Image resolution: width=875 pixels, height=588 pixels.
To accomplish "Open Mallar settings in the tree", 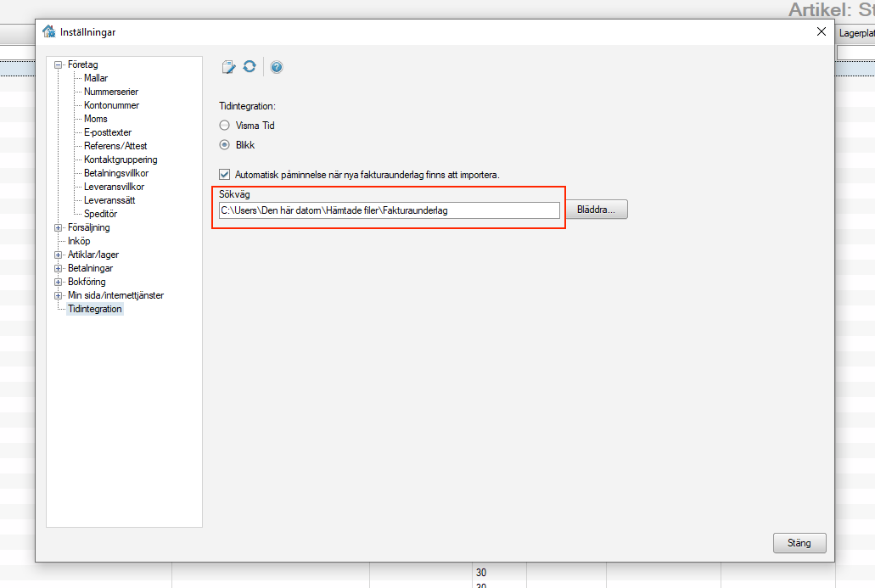I will pos(96,78).
